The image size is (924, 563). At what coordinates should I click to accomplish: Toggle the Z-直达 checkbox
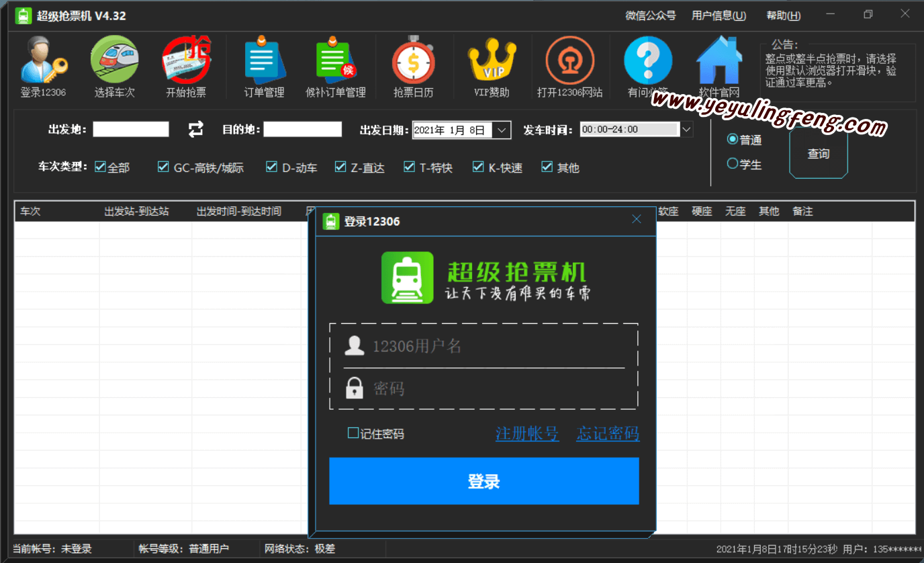click(x=340, y=167)
